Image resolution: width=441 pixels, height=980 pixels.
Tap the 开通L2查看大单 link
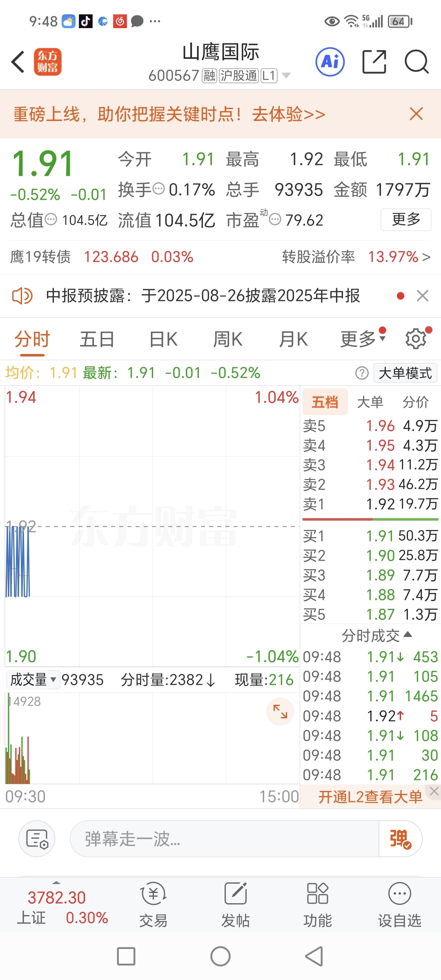pos(370,797)
